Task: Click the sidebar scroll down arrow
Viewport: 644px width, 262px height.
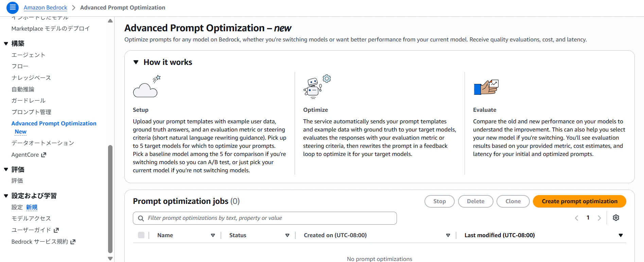Action: pyautogui.click(x=110, y=259)
